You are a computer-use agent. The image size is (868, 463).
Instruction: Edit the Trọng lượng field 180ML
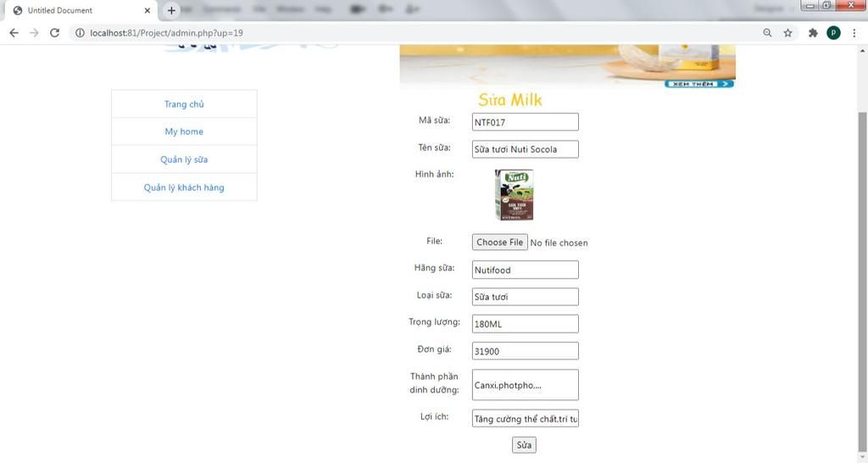526,323
